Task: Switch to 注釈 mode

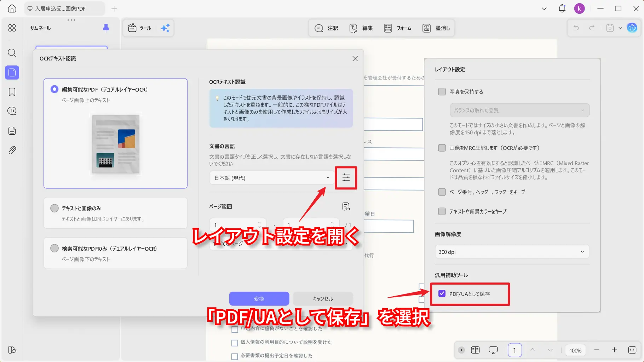Action: click(x=326, y=28)
